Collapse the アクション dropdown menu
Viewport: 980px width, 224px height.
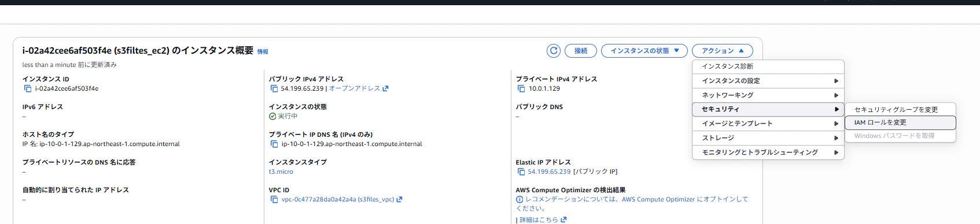coord(723,51)
